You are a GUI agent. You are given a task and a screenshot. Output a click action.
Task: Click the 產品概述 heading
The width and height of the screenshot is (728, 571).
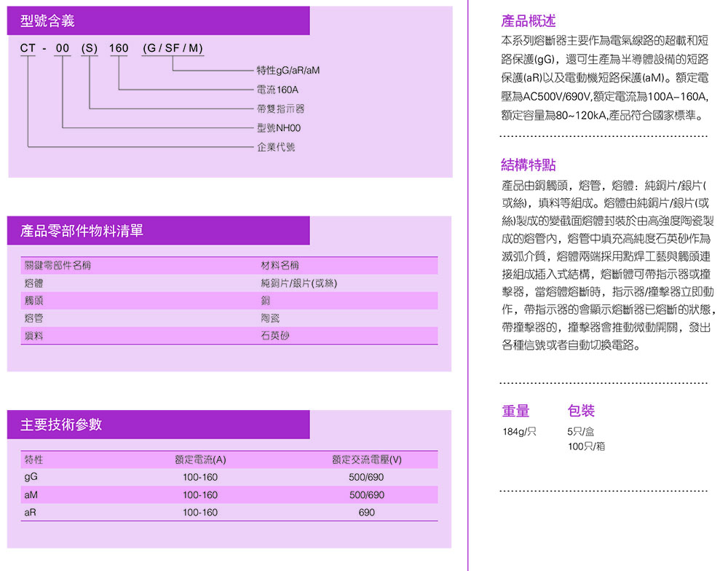point(529,21)
